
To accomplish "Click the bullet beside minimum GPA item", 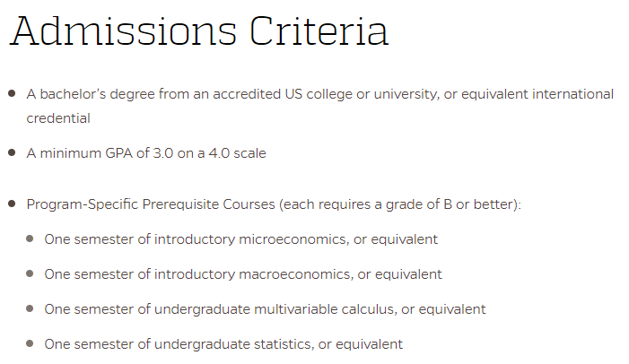I will [12, 152].
